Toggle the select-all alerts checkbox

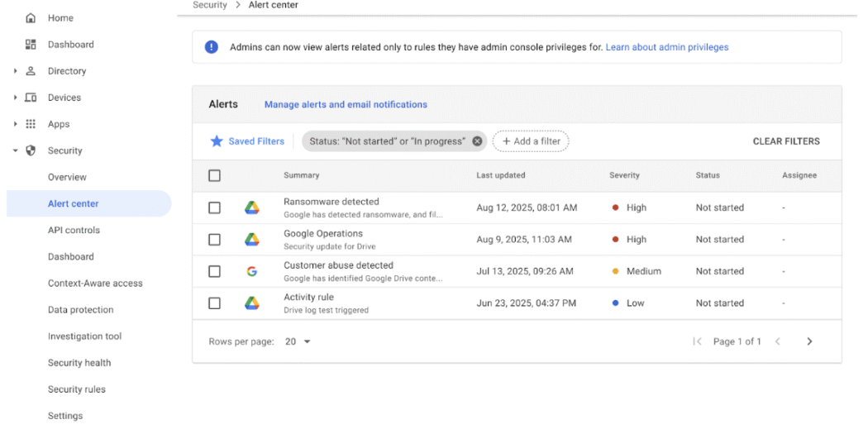215,175
